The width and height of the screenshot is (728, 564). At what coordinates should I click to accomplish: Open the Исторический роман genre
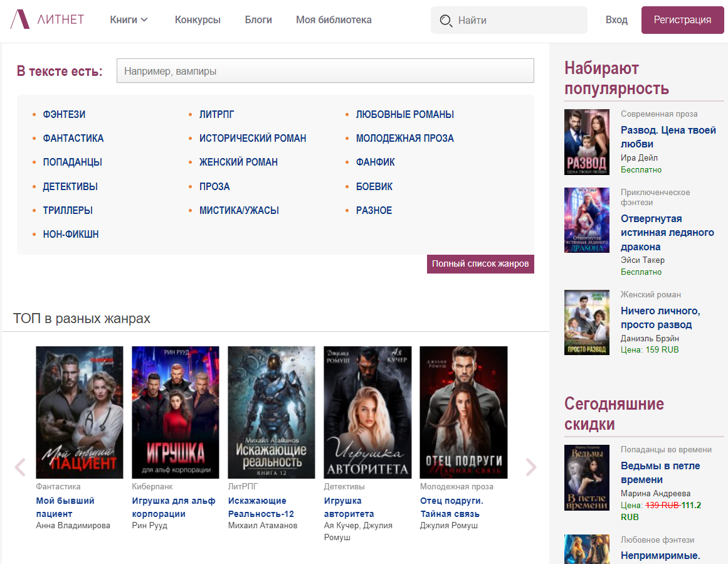[x=253, y=138]
